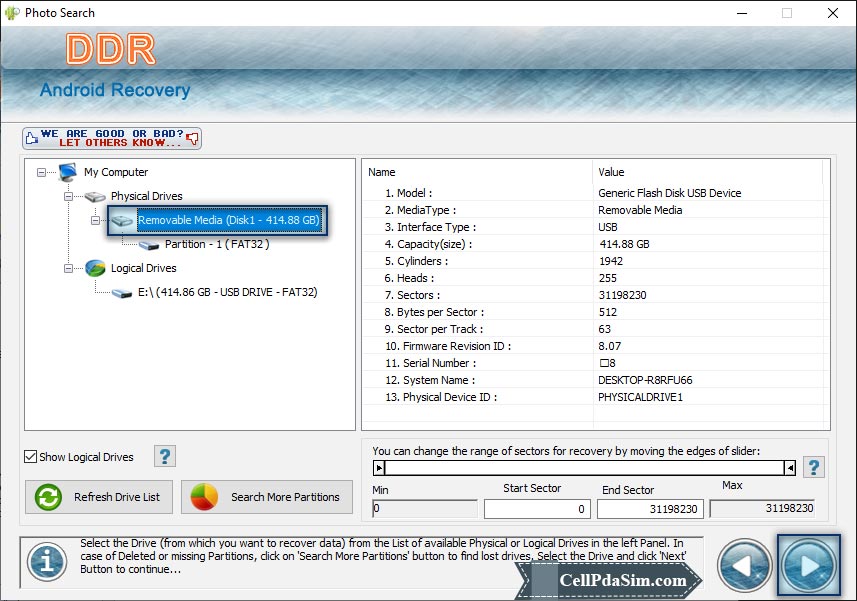Click the Logical Drives pie-disk icon
The image size is (857, 601).
[95, 268]
